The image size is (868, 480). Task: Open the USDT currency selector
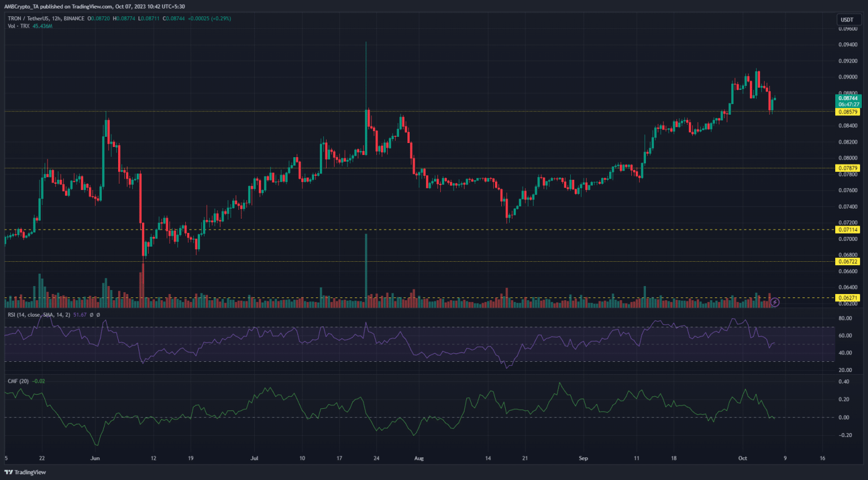pos(847,20)
